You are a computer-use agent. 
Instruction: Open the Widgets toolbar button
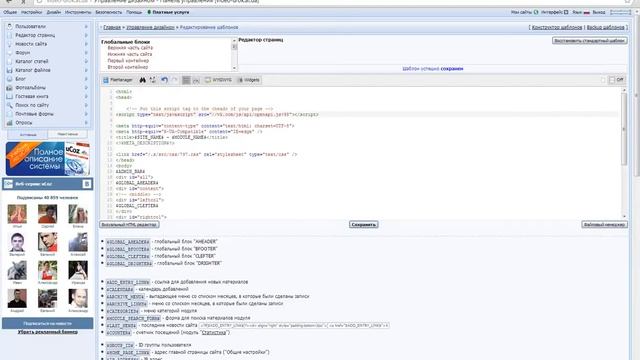click(x=249, y=80)
